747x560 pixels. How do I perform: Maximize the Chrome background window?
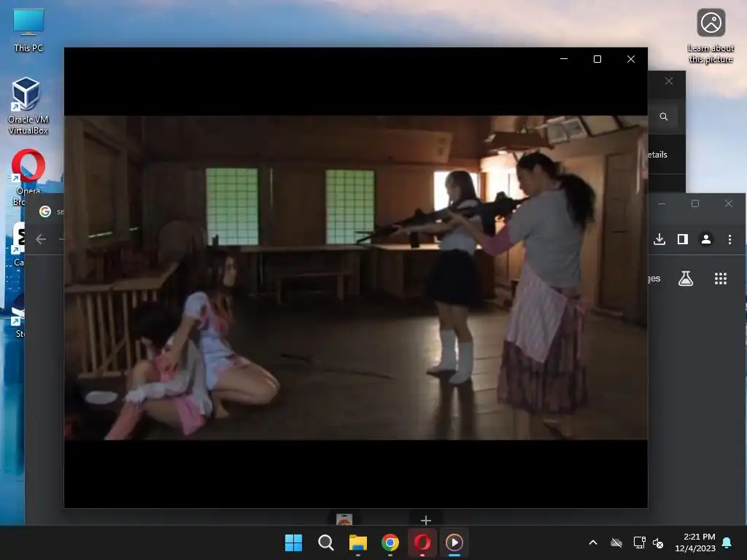[x=695, y=203]
